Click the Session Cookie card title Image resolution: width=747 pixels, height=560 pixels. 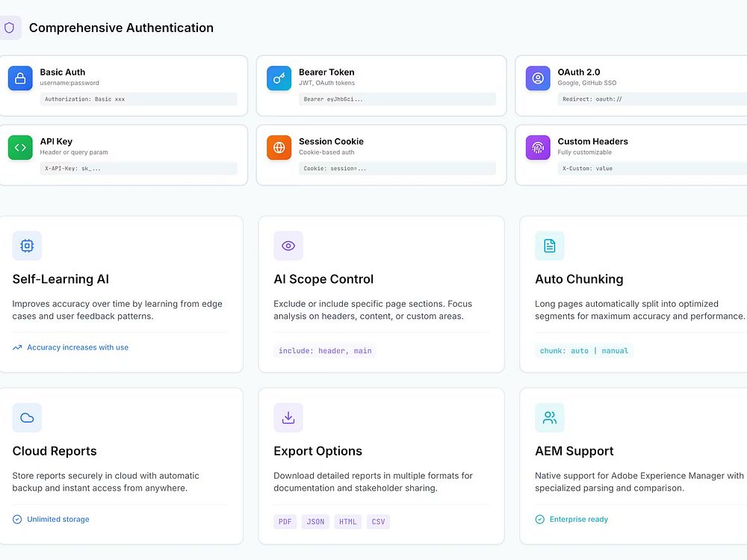[331, 141]
